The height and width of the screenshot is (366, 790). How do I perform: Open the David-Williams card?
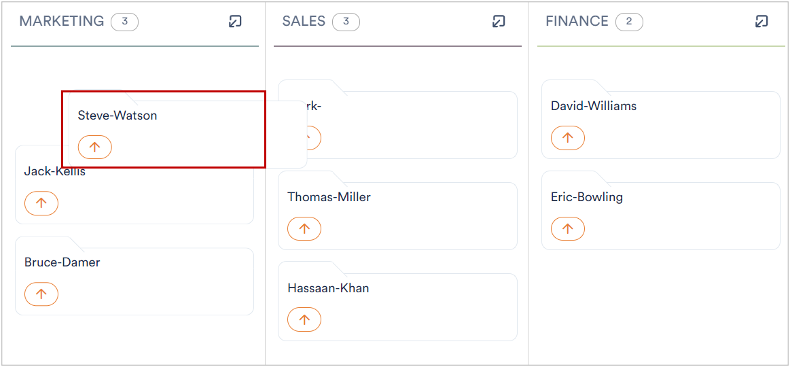coord(661,119)
